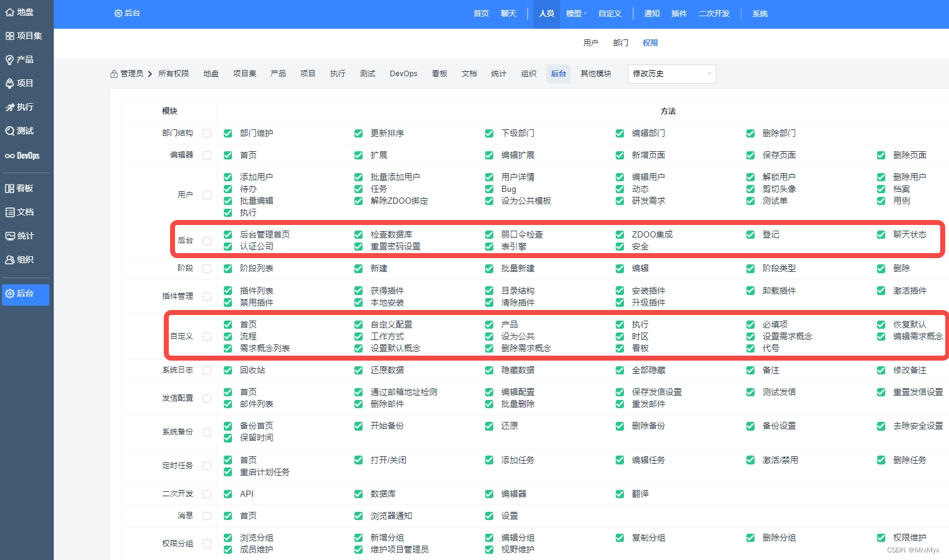This screenshot has width=949, height=560.
Task: Open DevOps in the left sidebar
Action: [23, 156]
